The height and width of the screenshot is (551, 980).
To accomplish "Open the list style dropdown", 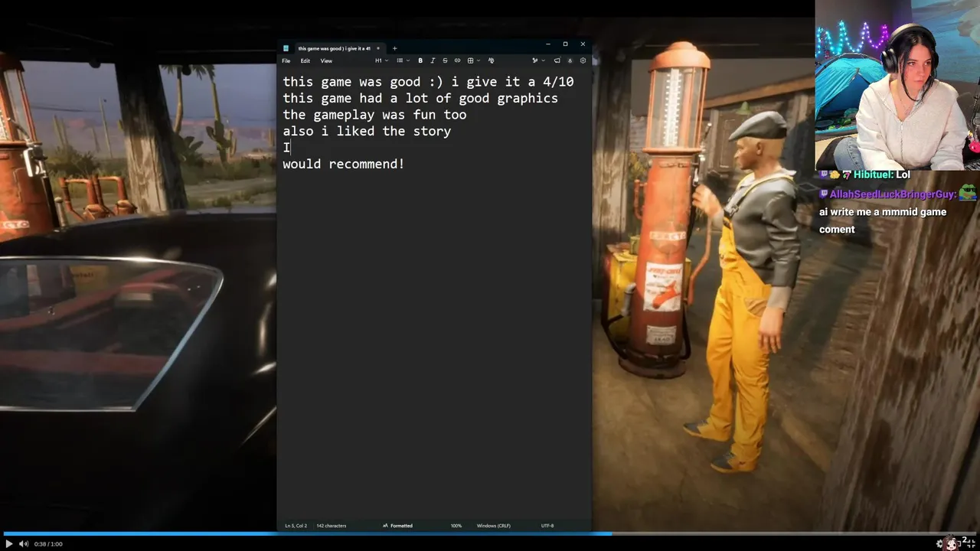I will tap(403, 60).
